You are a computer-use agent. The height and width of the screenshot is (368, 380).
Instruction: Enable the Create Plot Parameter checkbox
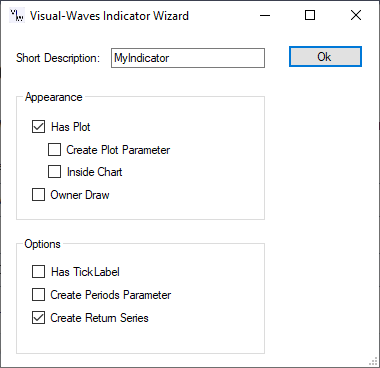coord(54,150)
